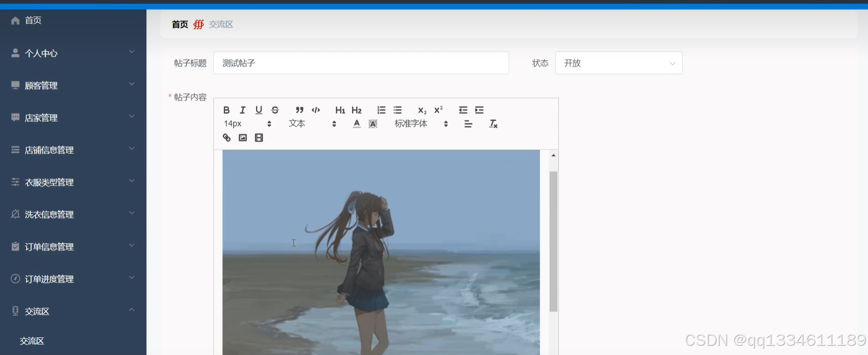Screen dimensions: 868x355
Task: Expand 店家管理 sidebar menu
Action: tap(73, 117)
